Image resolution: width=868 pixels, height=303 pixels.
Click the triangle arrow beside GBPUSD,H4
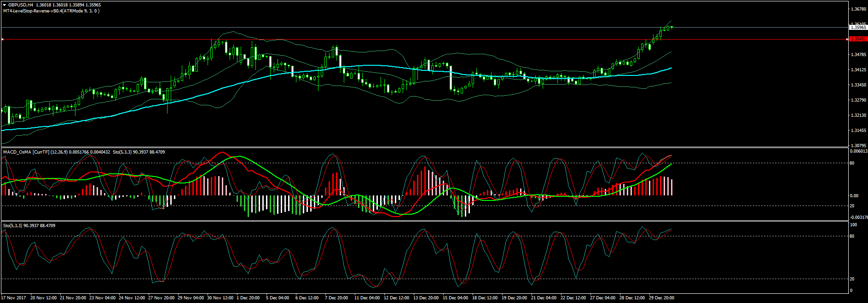pos(4,5)
